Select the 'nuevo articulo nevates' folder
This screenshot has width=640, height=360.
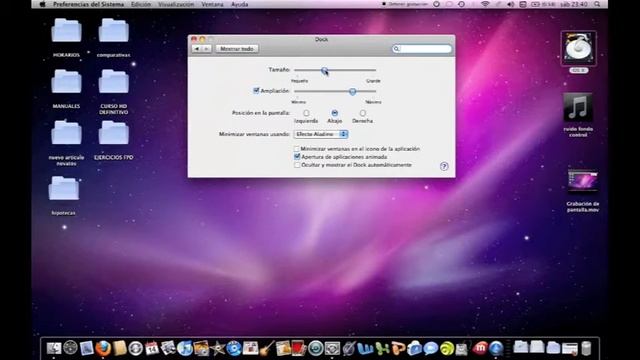click(66, 133)
